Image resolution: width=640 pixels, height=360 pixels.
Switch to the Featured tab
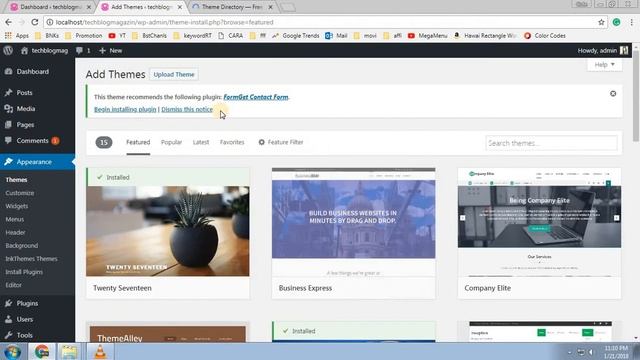pos(138,142)
